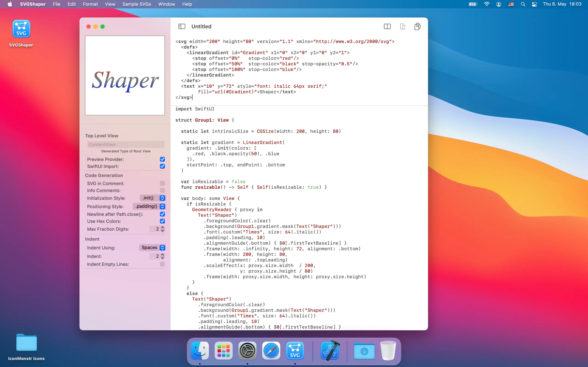Enable SVG in Comment checkbox
This screenshot has width=588, height=367.
coord(162,183)
